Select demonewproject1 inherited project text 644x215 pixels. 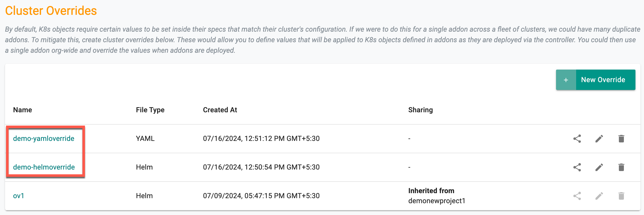click(437, 201)
